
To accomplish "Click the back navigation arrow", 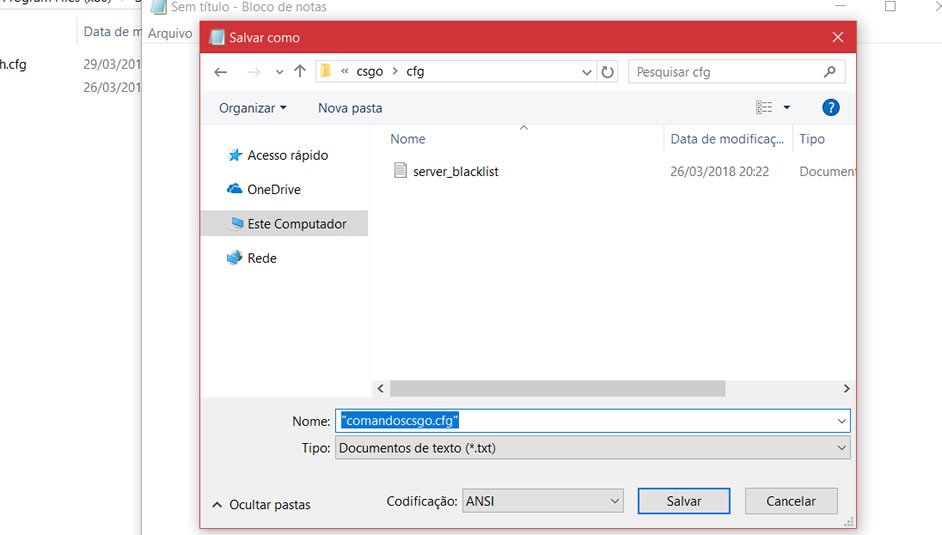I will (x=221, y=72).
